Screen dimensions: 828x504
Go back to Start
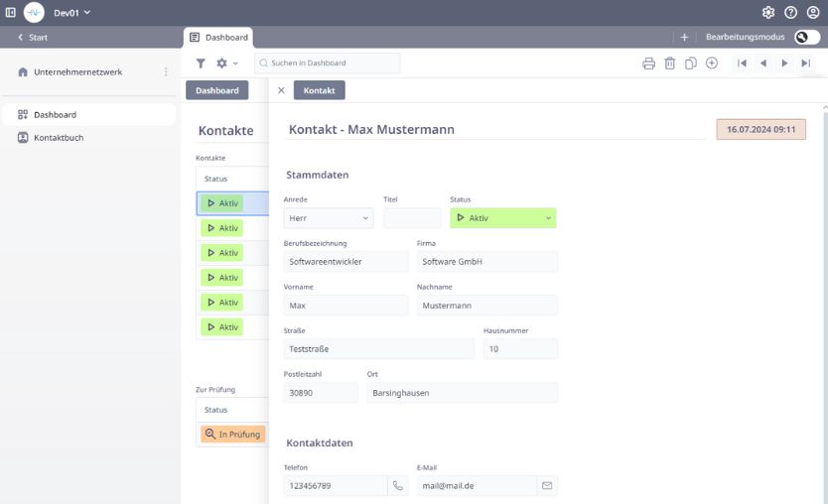(33, 37)
